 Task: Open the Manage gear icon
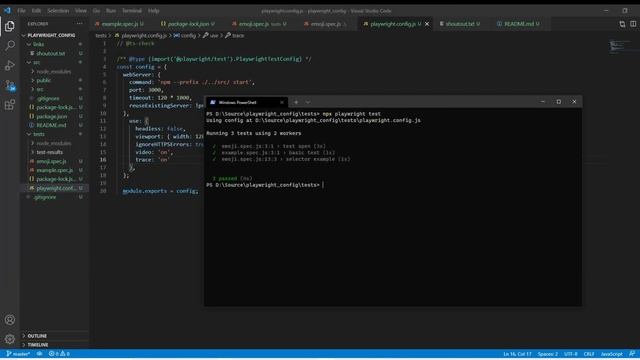click(9, 339)
